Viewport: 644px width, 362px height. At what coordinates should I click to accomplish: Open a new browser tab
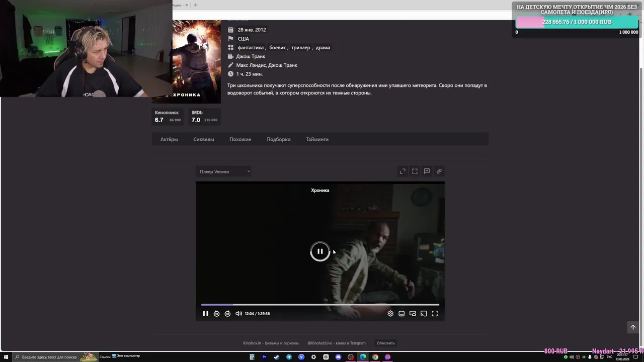tap(196, 5)
